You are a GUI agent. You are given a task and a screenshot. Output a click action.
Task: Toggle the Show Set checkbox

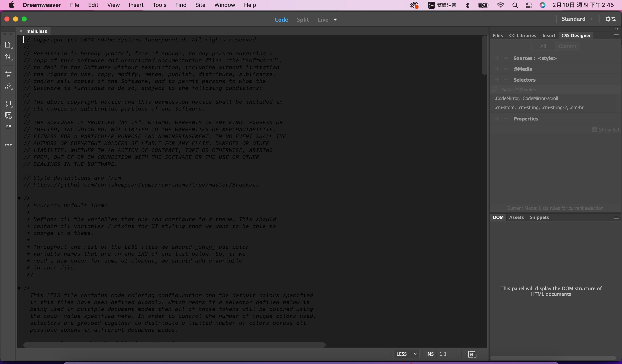pyautogui.click(x=595, y=130)
